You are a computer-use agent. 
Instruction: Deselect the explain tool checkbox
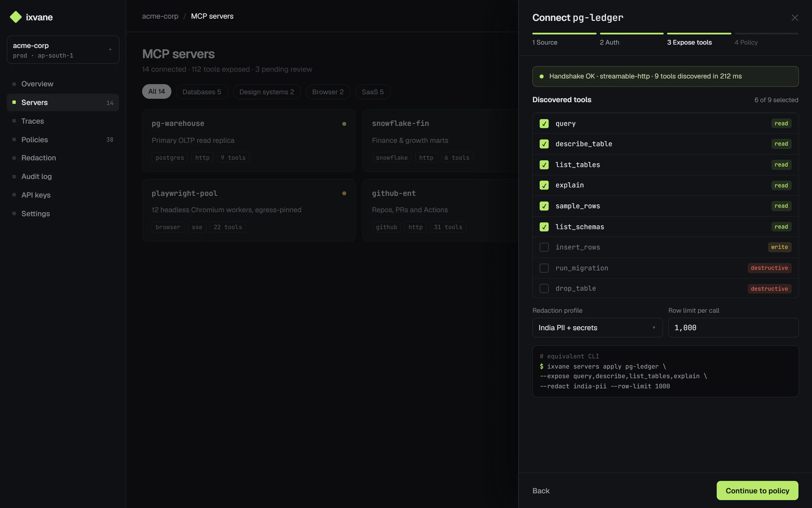click(x=544, y=185)
